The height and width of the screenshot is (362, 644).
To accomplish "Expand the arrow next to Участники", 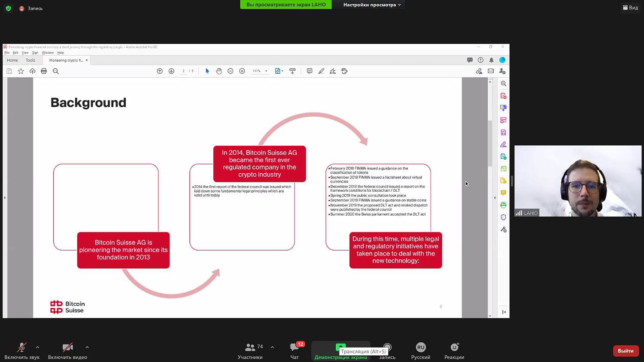I will tap(272, 347).
